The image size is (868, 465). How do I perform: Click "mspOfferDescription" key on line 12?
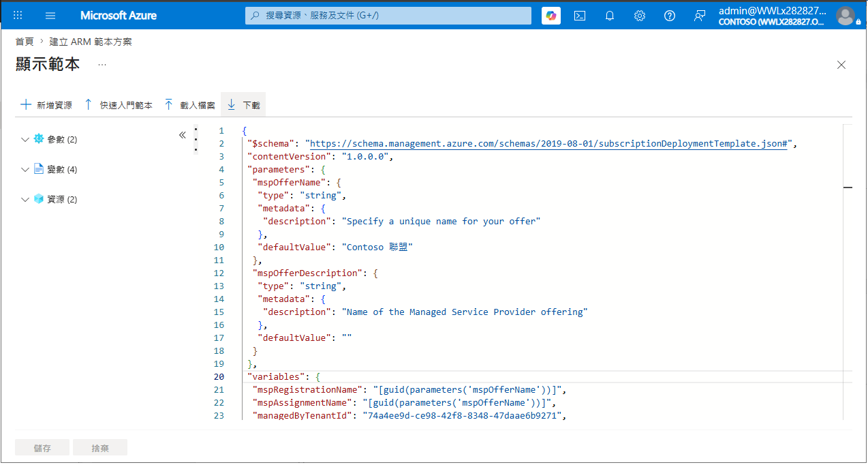(308, 273)
